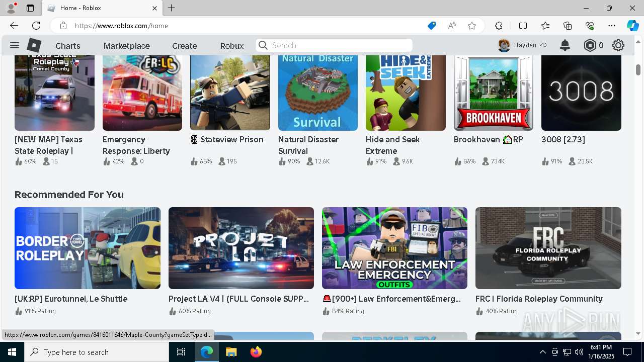Screen dimensions: 644x362
Task: Refresh the current browser page
Action: pyautogui.click(x=36, y=26)
